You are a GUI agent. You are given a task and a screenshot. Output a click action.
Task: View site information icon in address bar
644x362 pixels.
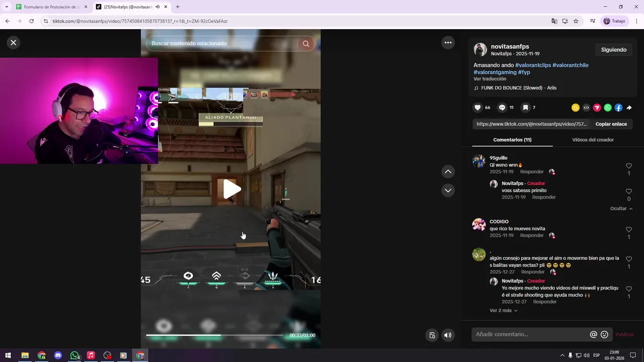(46, 21)
